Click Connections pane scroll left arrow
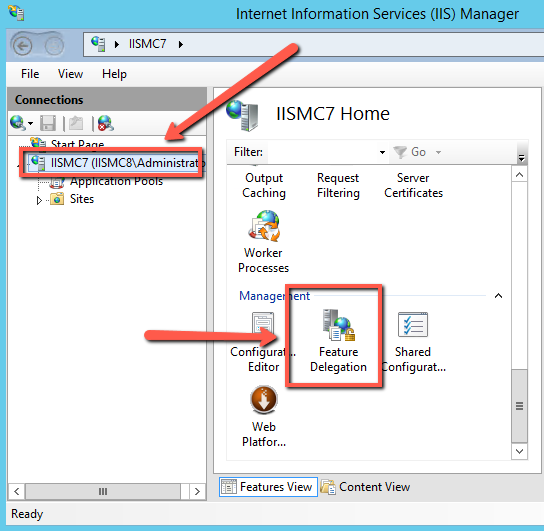 (16, 491)
